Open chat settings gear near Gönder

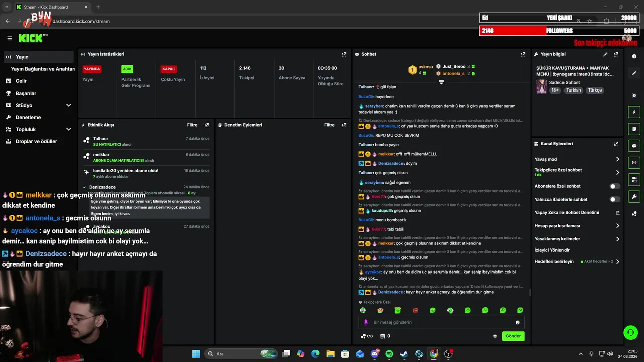[x=495, y=336]
